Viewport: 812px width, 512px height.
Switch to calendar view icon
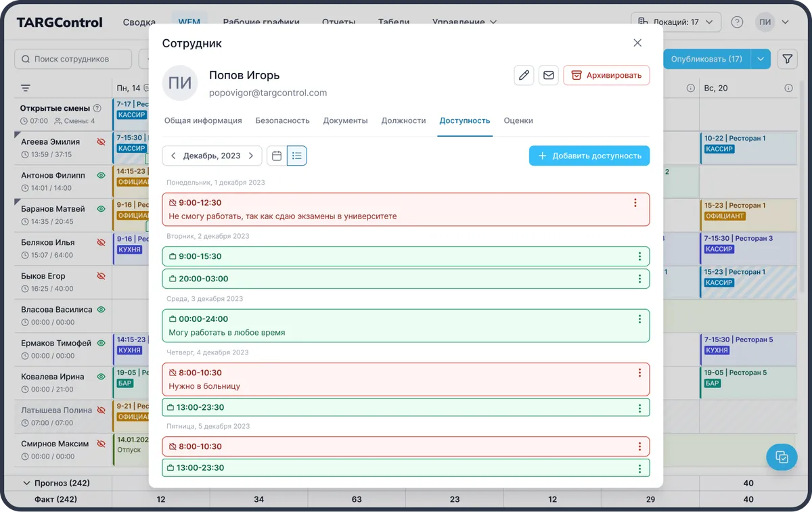(x=277, y=156)
